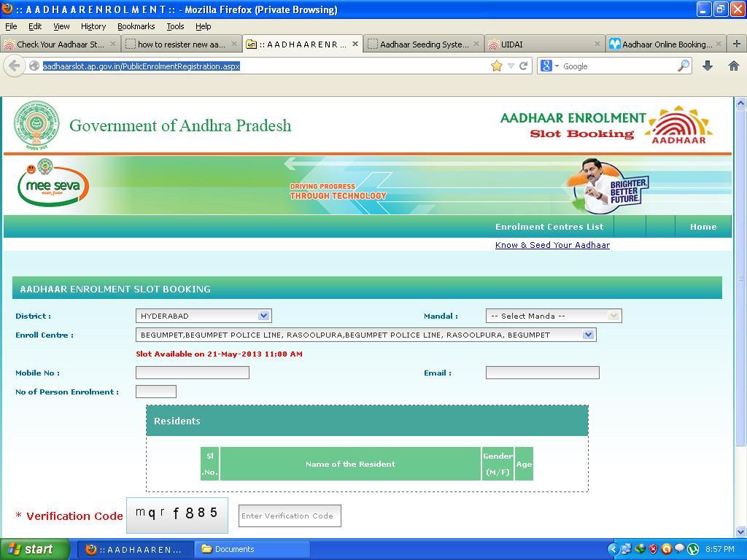Click the Enrolment Centres List nav button
This screenshot has width=747, height=560.
coord(549,227)
